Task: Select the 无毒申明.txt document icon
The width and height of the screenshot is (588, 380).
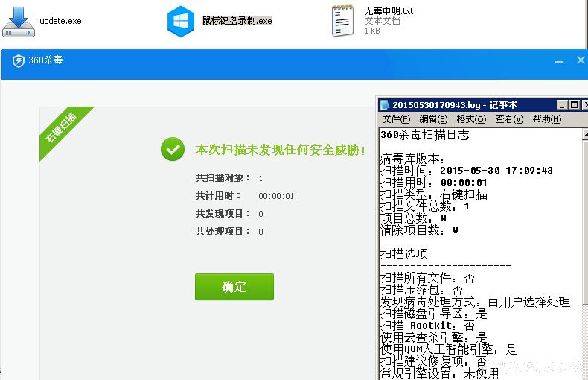Action: [342, 21]
